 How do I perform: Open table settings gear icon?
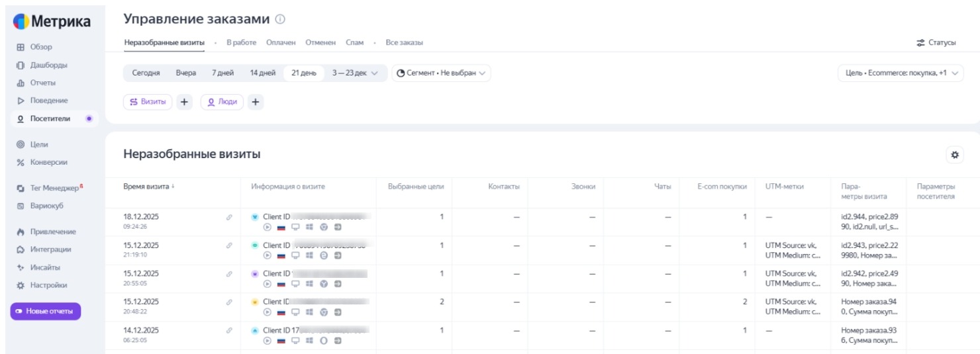tap(954, 155)
